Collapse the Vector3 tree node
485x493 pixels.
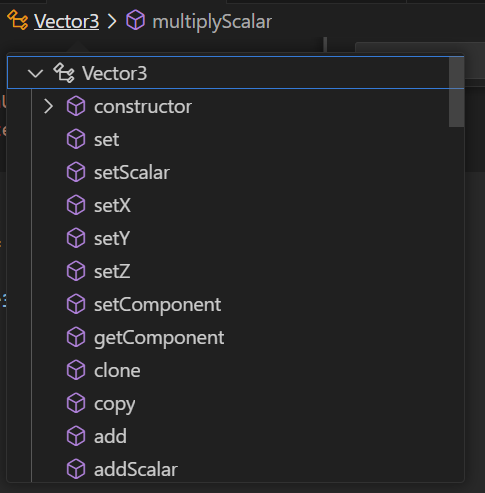point(35,73)
